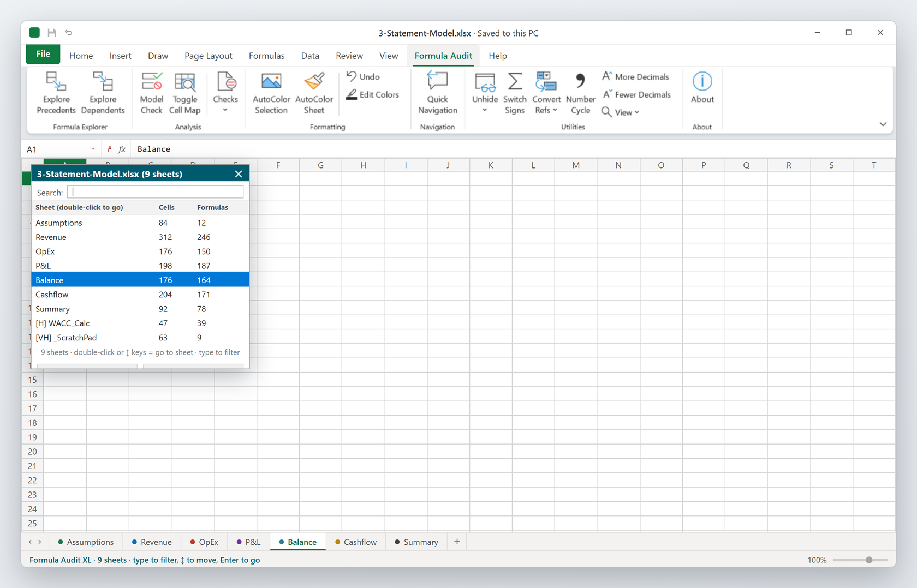Screen dimensions: 917x588
Task: Switch to the Formulas ribbon tab
Action: click(x=266, y=56)
